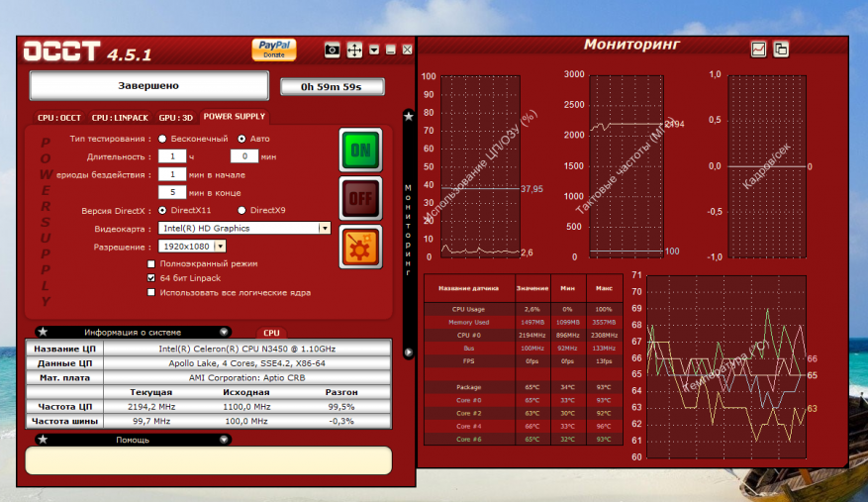Viewport: 868px width, 502px height.
Task: Click the Bus sensor row
Action: [524, 348]
